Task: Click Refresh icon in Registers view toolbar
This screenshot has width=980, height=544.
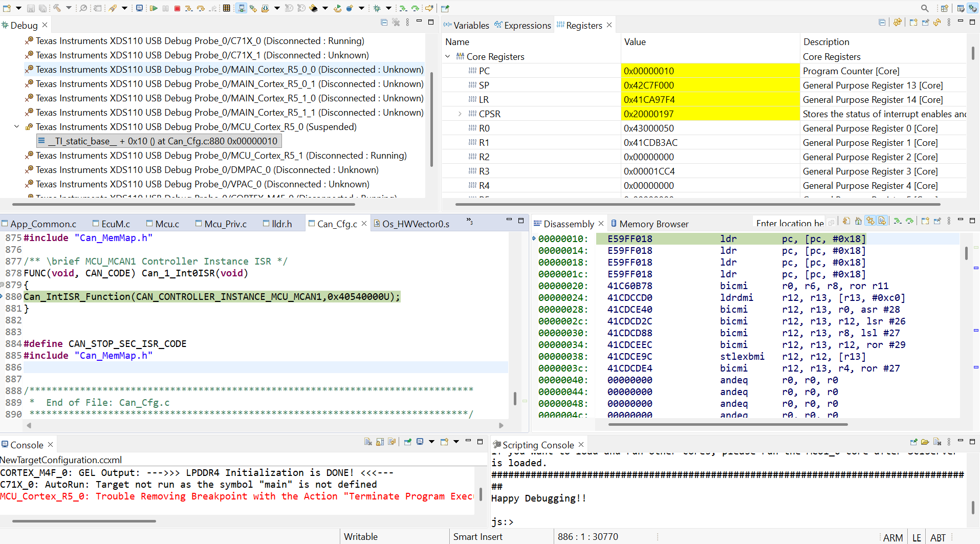Action: (937, 22)
